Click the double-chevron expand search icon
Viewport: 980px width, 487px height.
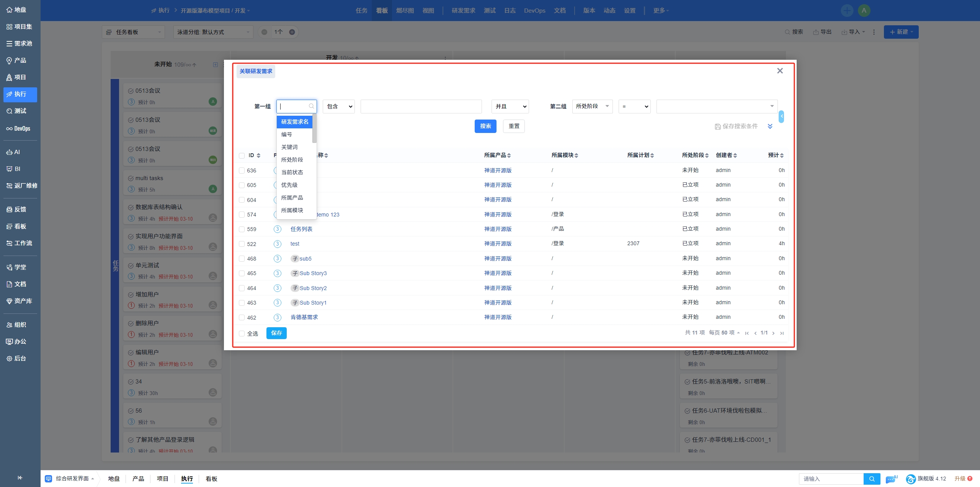(x=770, y=126)
